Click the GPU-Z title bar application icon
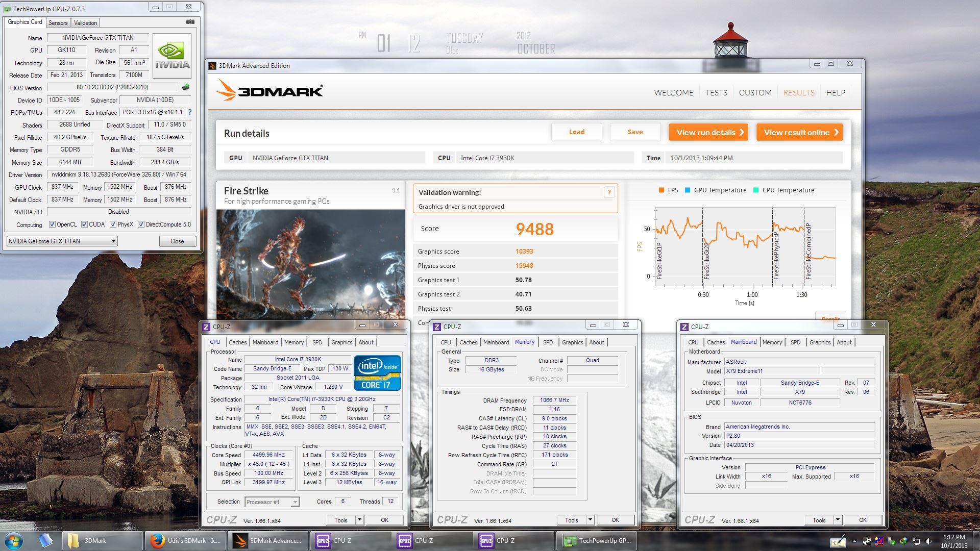This screenshot has width=980, height=551. click(x=7, y=9)
